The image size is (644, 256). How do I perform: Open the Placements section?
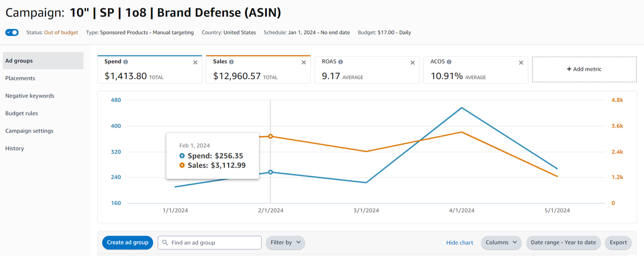pos(20,78)
